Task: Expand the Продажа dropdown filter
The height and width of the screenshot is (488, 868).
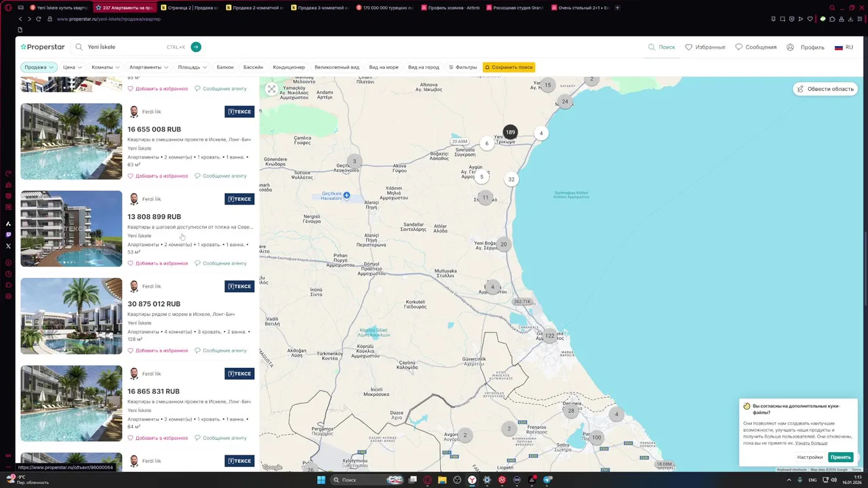Action: pyautogui.click(x=39, y=67)
